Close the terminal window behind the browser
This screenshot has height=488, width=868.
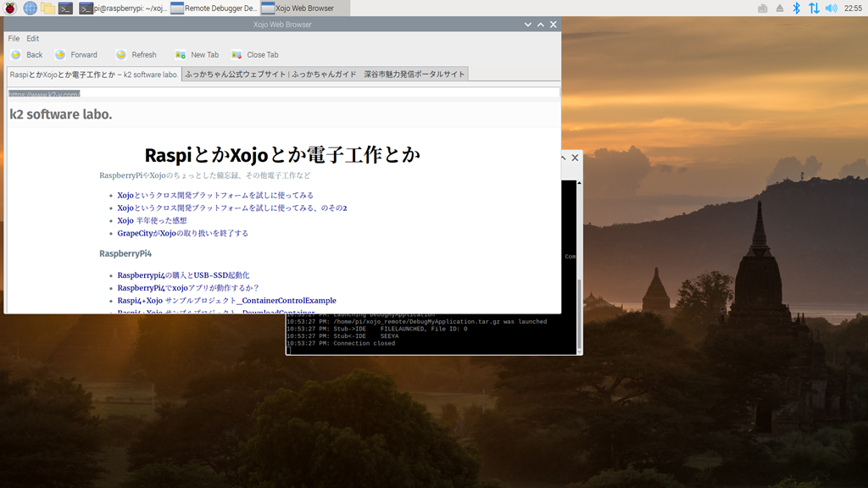(576, 158)
